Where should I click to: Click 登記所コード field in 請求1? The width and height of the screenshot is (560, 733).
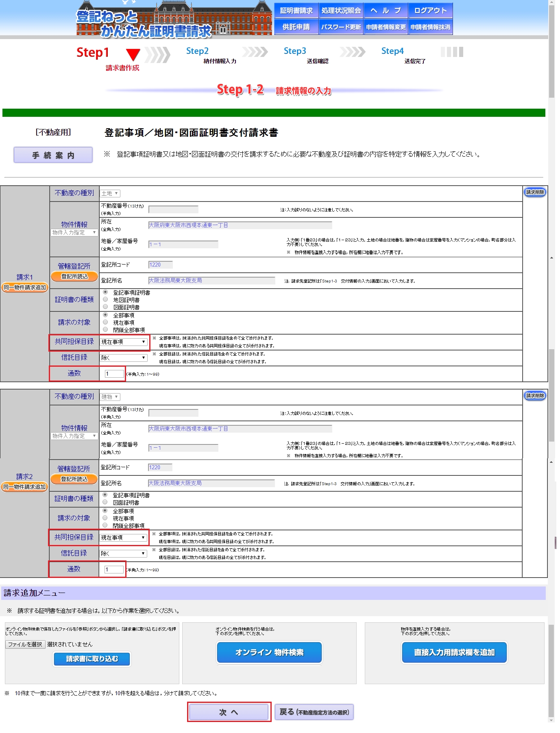(161, 265)
